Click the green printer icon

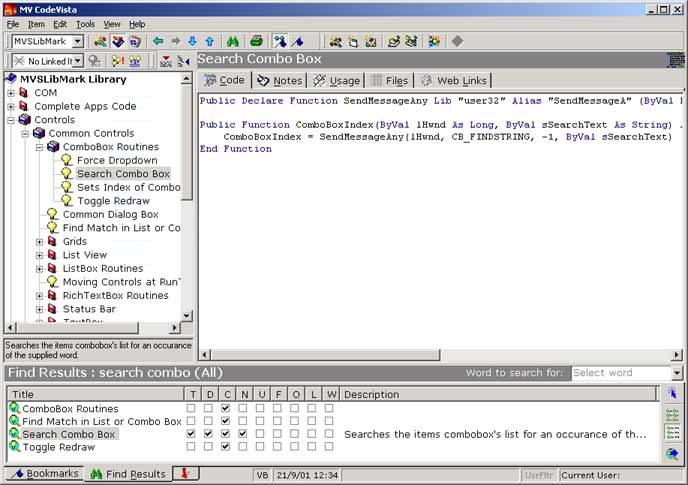coord(256,41)
